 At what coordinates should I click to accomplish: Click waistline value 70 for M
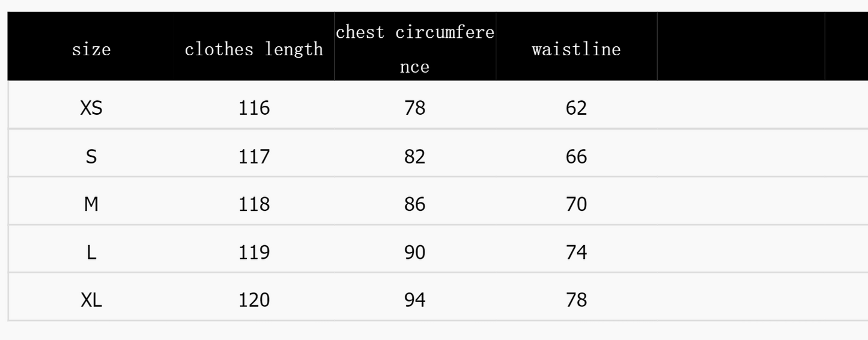(576, 205)
